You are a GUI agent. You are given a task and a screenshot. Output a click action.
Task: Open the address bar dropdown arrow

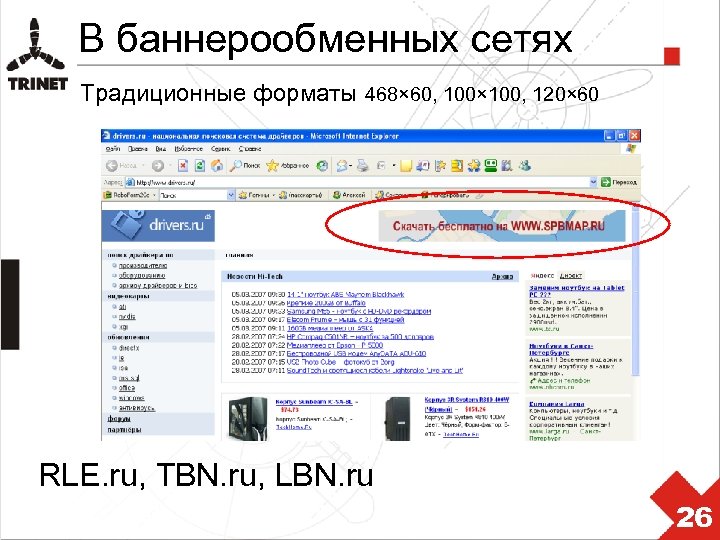tap(593, 182)
